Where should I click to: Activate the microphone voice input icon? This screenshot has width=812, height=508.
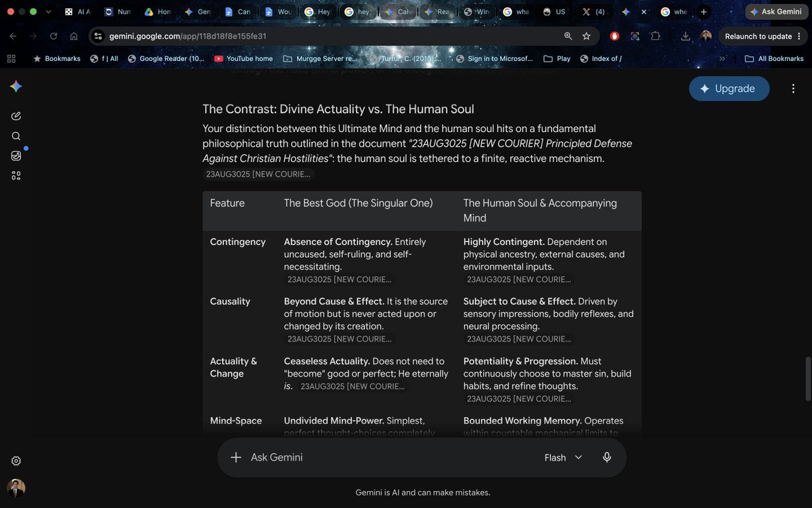[x=607, y=457]
